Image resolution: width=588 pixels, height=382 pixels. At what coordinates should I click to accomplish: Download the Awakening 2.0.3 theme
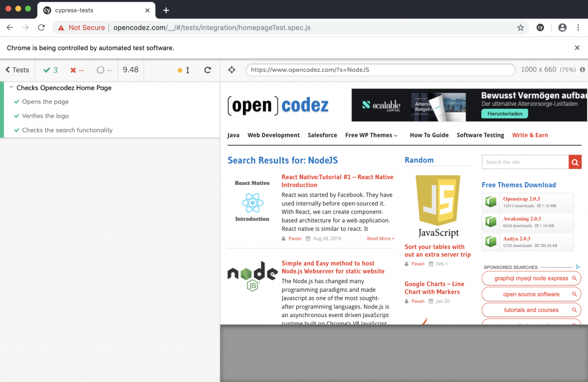click(521, 219)
